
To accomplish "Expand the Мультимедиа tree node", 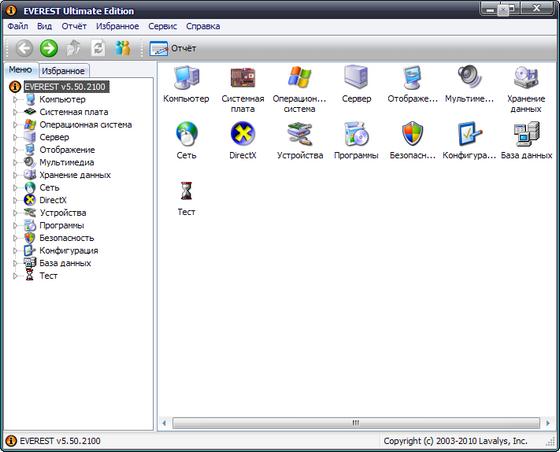I will click(x=15, y=162).
